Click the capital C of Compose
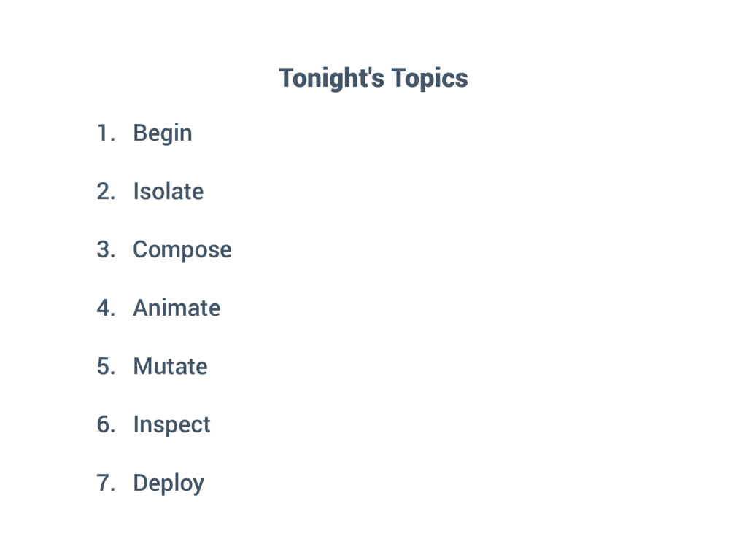Image resolution: width=747 pixels, height=560 pixels. pos(141,250)
